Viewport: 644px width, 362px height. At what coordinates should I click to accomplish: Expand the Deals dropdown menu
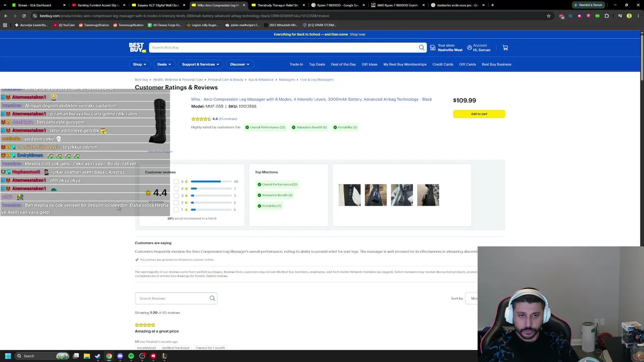164,64
